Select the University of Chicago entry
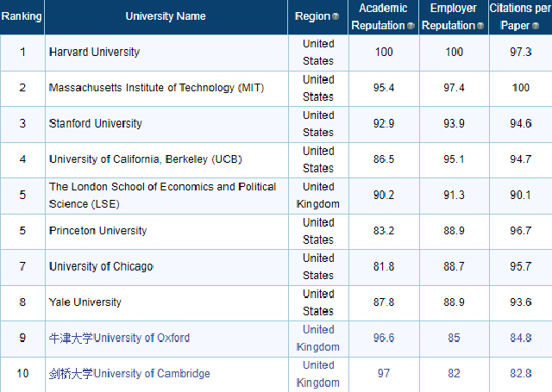This screenshot has height=392, width=552. [101, 267]
